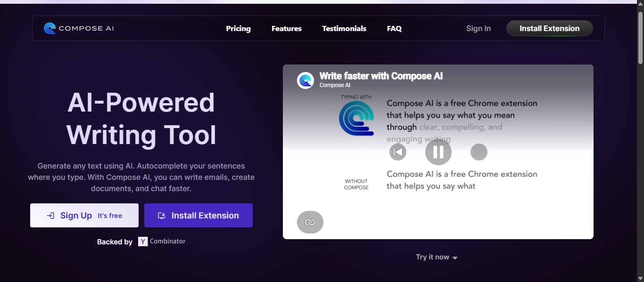Pause the demo video playback
Screen dimensions: 644x282
point(438,152)
